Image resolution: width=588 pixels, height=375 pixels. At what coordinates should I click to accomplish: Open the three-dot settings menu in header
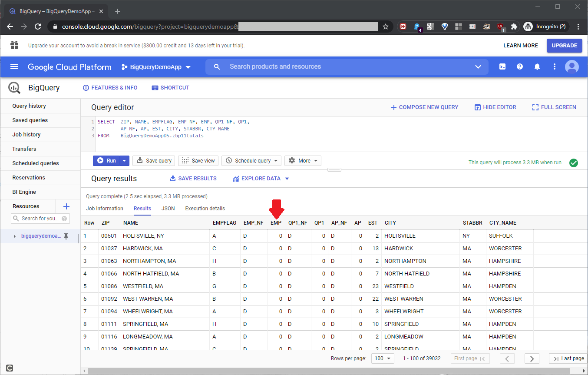(x=554, y=67)
